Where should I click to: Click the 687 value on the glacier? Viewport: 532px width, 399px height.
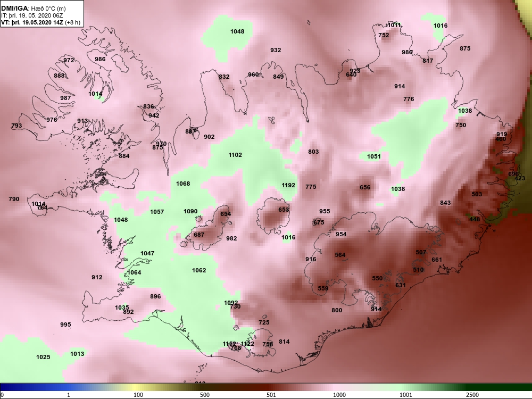click(x=199, y=235)
